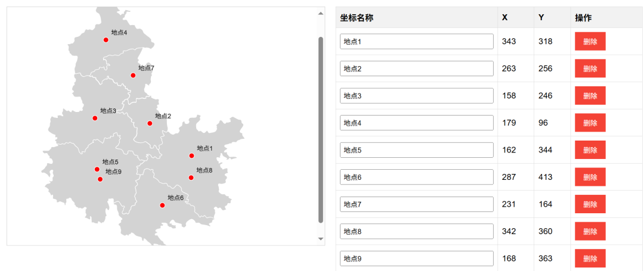Click Y value 256 in the table
This screenshot has width=644, height=271.
(x=546, y=68)
